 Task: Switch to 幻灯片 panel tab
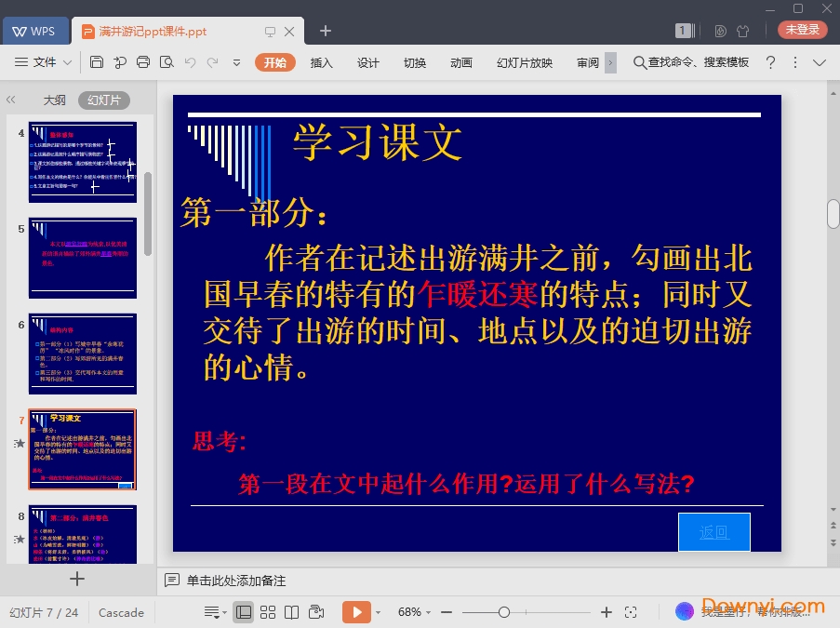[104, 100]
